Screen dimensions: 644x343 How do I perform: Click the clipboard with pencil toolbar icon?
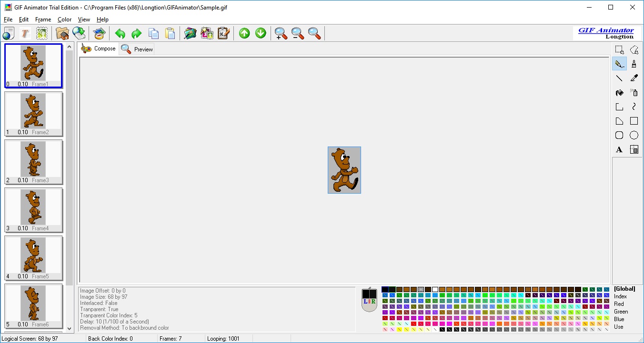(224, 33)
